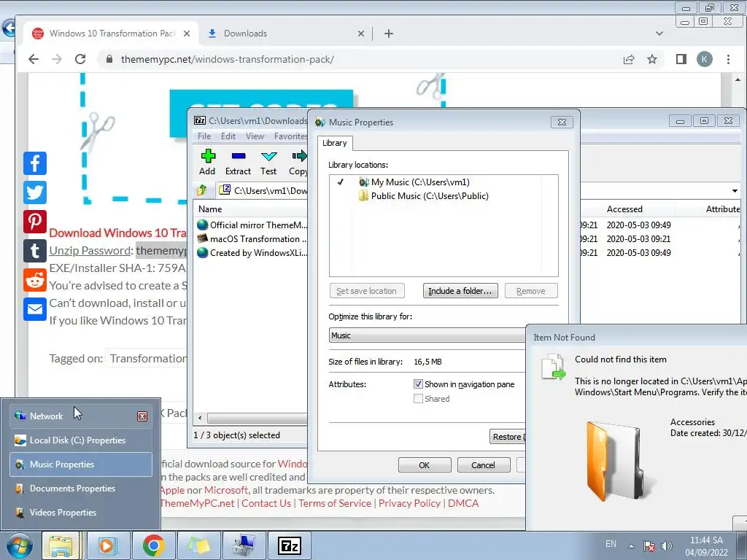Click the Test icon in 7-Zip toolbar

pos(268,162)
